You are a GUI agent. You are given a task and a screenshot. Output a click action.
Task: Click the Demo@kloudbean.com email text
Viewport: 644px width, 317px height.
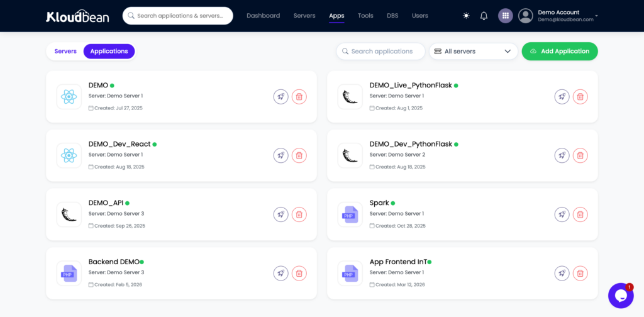565,19
